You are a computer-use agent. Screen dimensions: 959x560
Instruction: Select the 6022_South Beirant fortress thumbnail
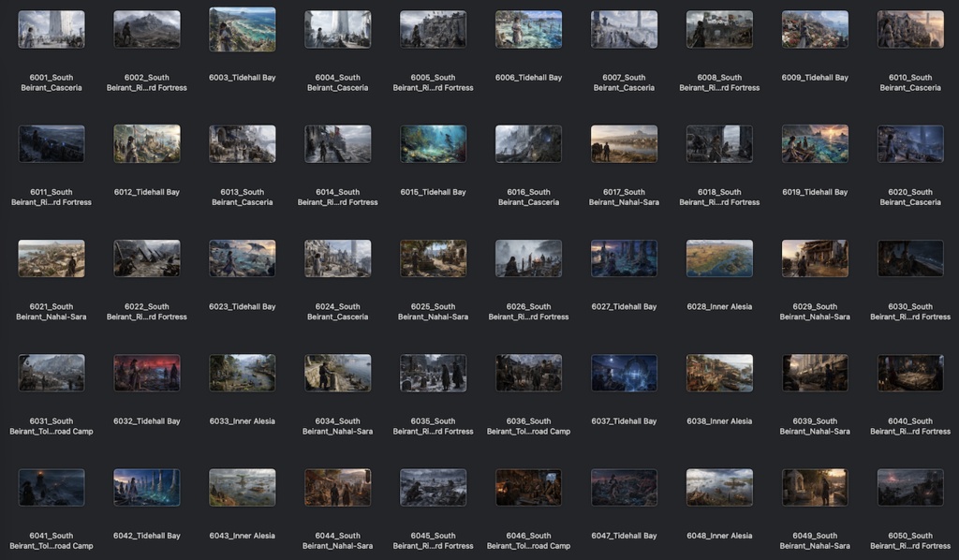pyautogui.click(x=147, y=258)
